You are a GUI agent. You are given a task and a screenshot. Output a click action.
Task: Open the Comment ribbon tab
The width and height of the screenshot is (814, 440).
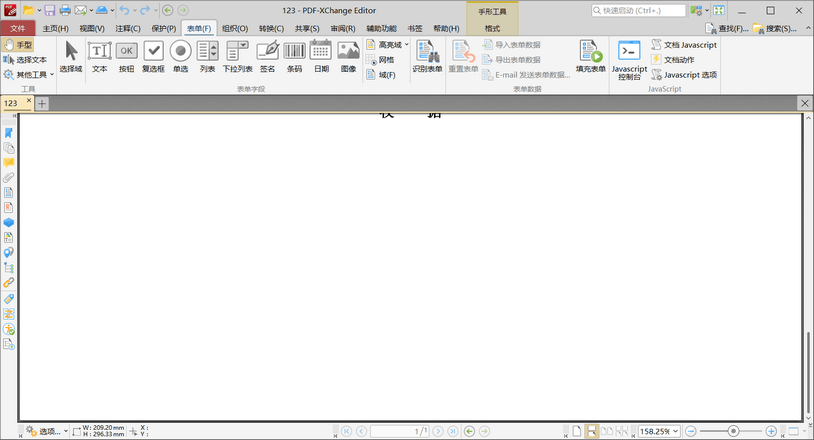(128, 28)
